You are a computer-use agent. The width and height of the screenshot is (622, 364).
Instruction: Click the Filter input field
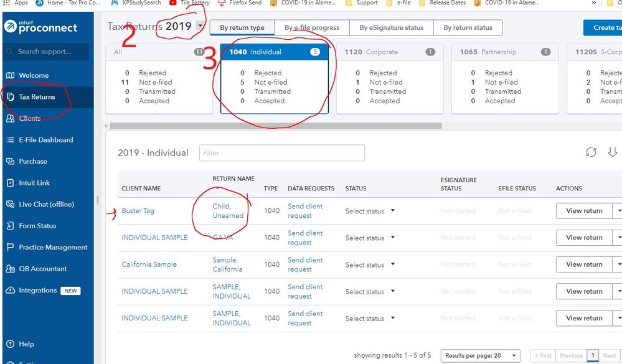pos(282,152)
